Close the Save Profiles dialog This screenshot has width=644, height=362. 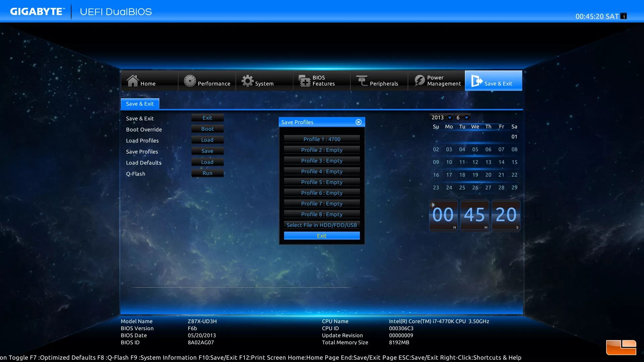coord(359,122)
